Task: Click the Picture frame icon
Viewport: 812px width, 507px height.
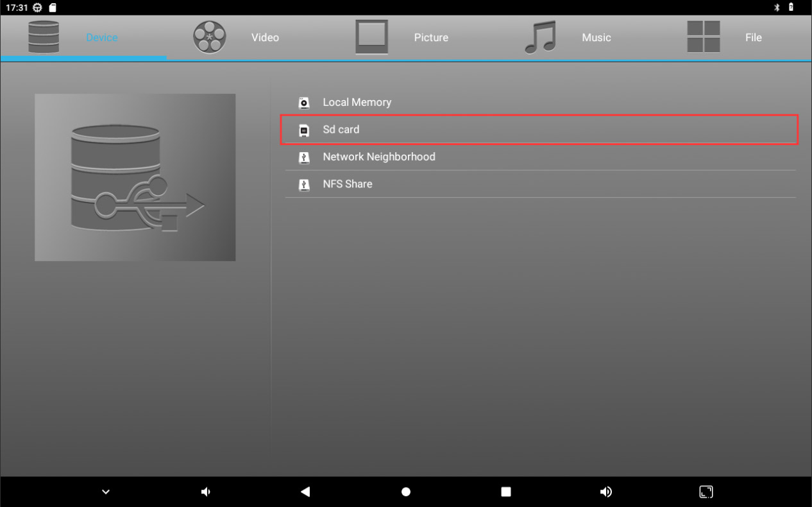Action: coord(372,37)
